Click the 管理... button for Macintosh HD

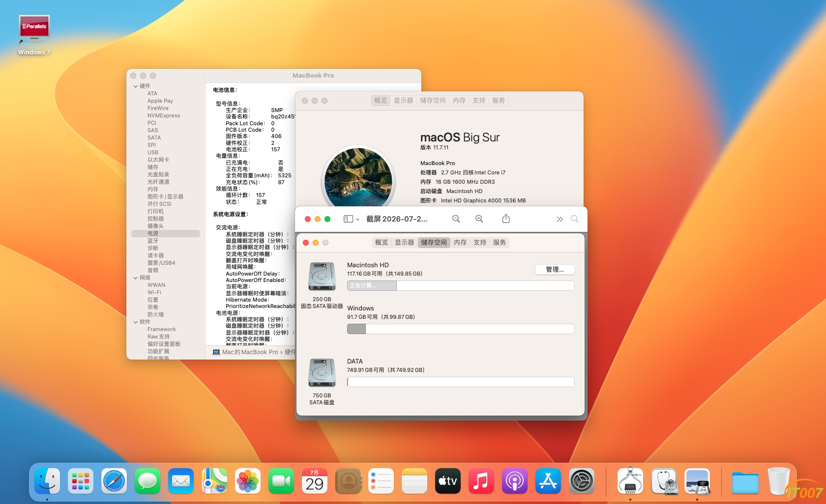click(x=555, y=270)
